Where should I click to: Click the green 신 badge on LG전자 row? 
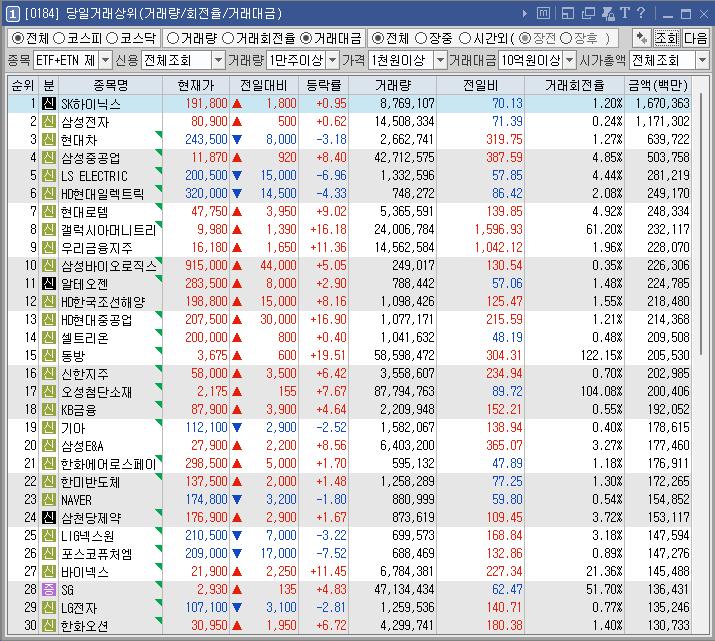49,607
